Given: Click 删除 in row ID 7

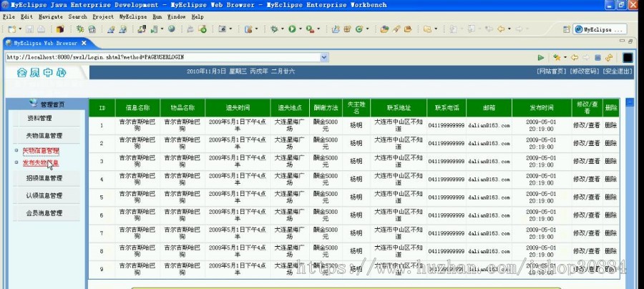Looking at the screenshot, I should tap(611, 233).
